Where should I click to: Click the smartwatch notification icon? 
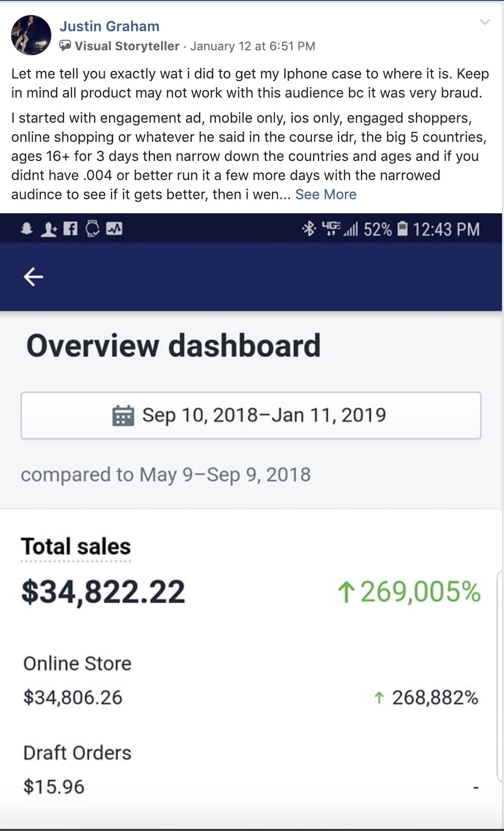(93, 229)
